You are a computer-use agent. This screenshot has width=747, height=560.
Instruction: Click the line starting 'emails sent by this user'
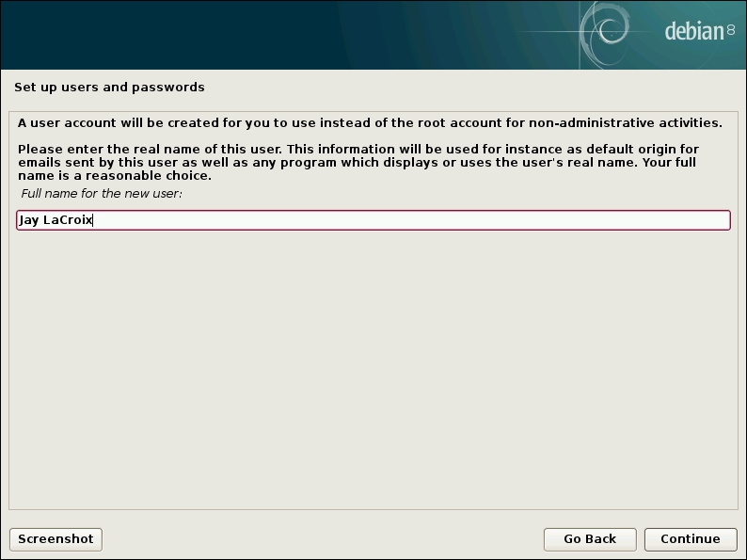point(357,163)
